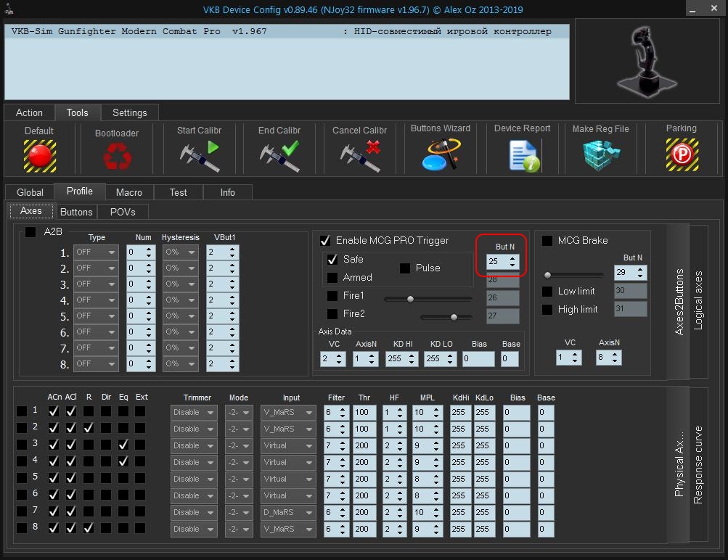
Task: Click the application icon in the title bar
Action: point(9,9)
